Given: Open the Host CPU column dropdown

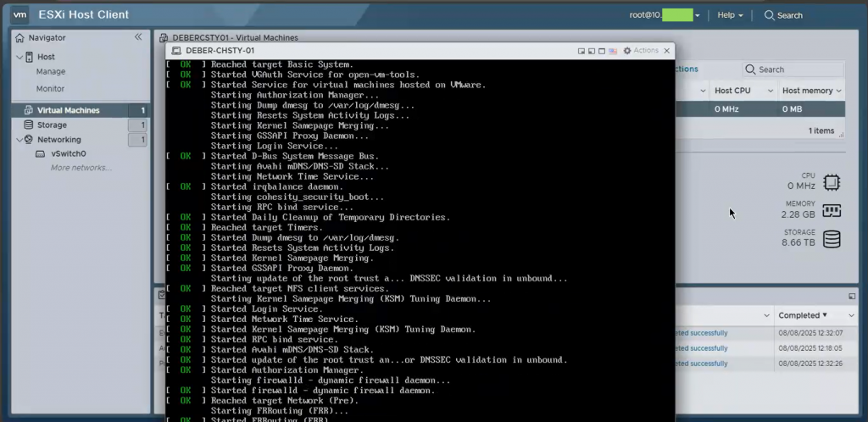Looking at the screenshot, I should pos(769,91).
